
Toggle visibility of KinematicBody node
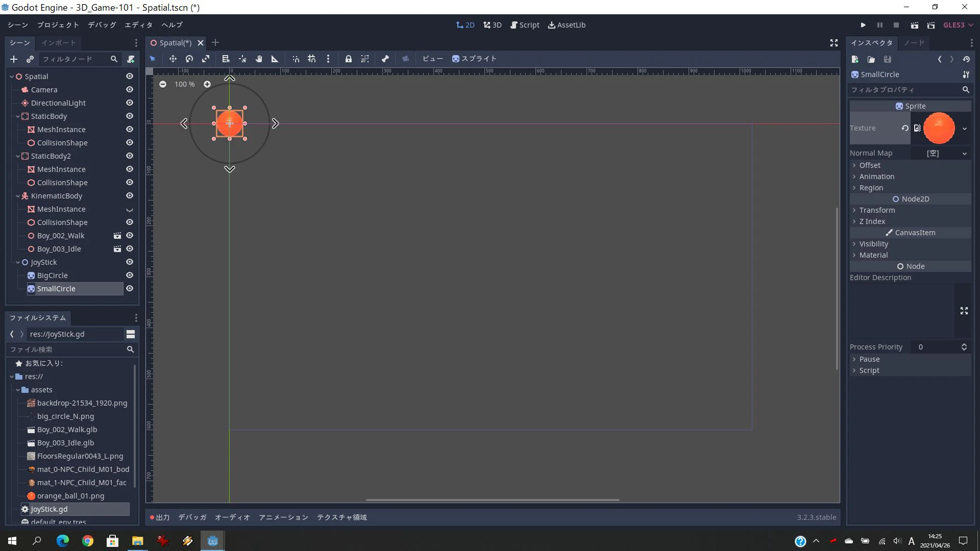130,195
